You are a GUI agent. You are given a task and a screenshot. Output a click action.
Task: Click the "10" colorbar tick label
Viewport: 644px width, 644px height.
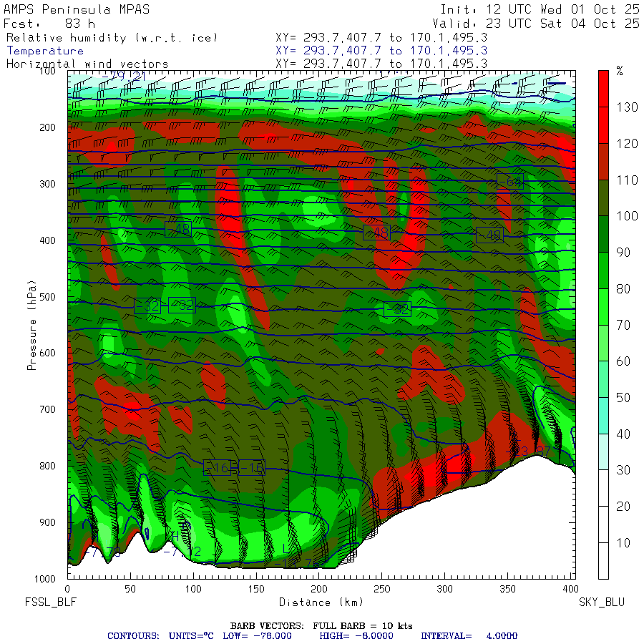tap(623, 543)
